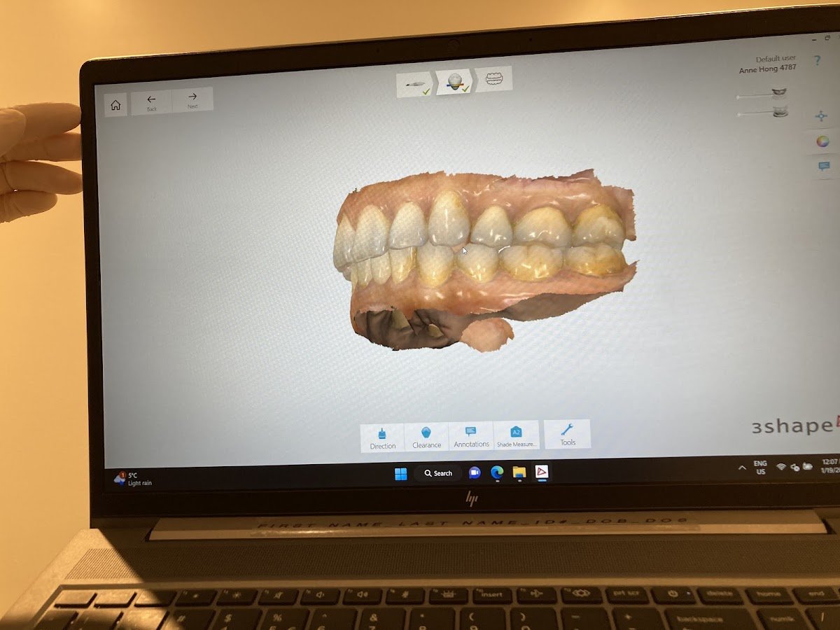840x630 pixels.
Task: Open the 5°C Light rain weather widget
Action: click(133, 479)
